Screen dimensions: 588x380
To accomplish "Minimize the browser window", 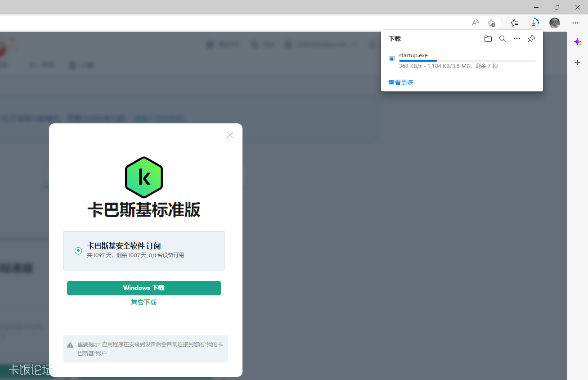I will (536, 7).
